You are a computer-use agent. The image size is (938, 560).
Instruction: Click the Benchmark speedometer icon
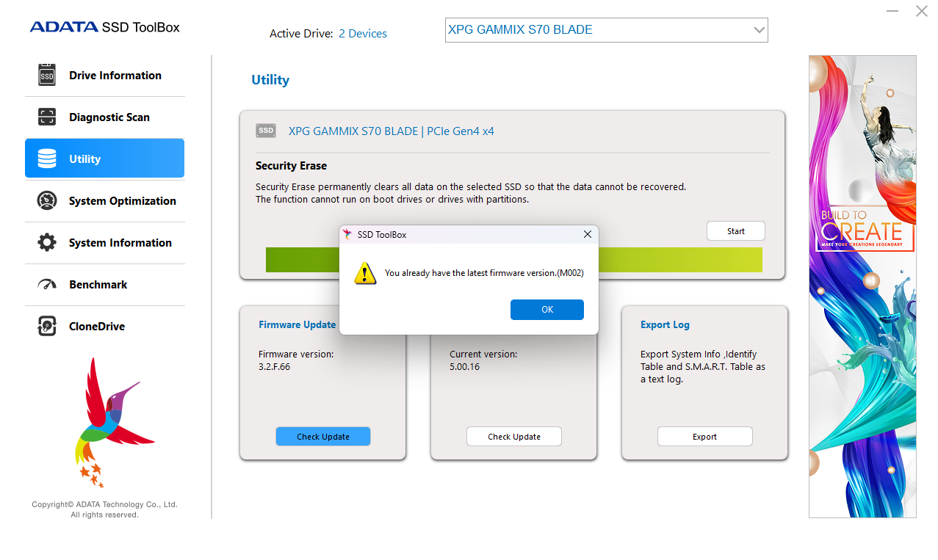pyautogui.click(x=47, y=284)
